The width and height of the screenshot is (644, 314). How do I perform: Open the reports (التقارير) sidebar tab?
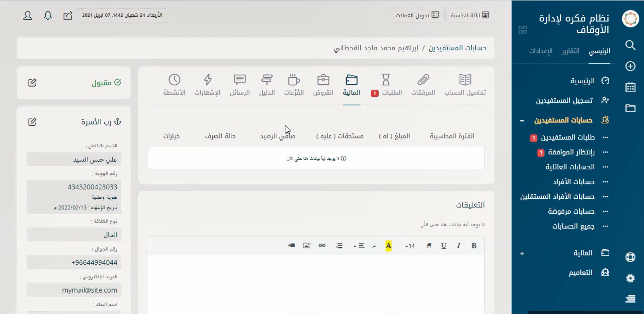pos(570,51)
